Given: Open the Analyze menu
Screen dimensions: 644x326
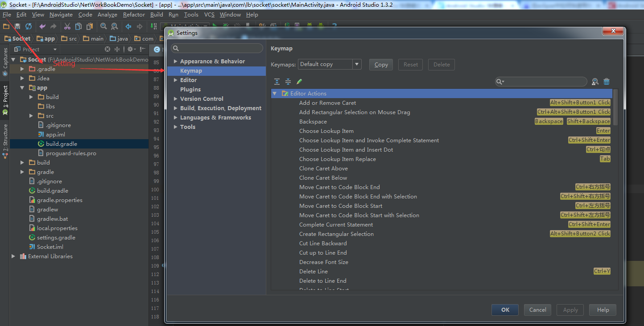Looking at the screenshot, I should coord(107,15).
